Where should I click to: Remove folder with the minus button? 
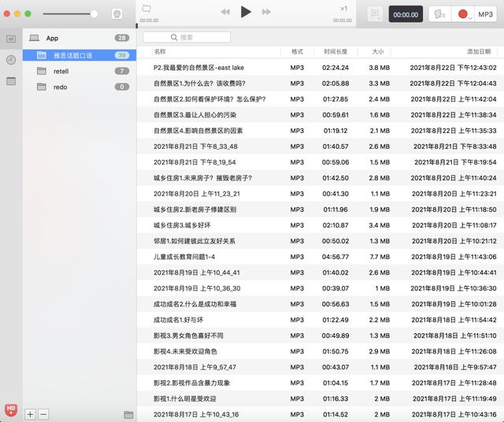pyautogui.click(x=44, y=414)
